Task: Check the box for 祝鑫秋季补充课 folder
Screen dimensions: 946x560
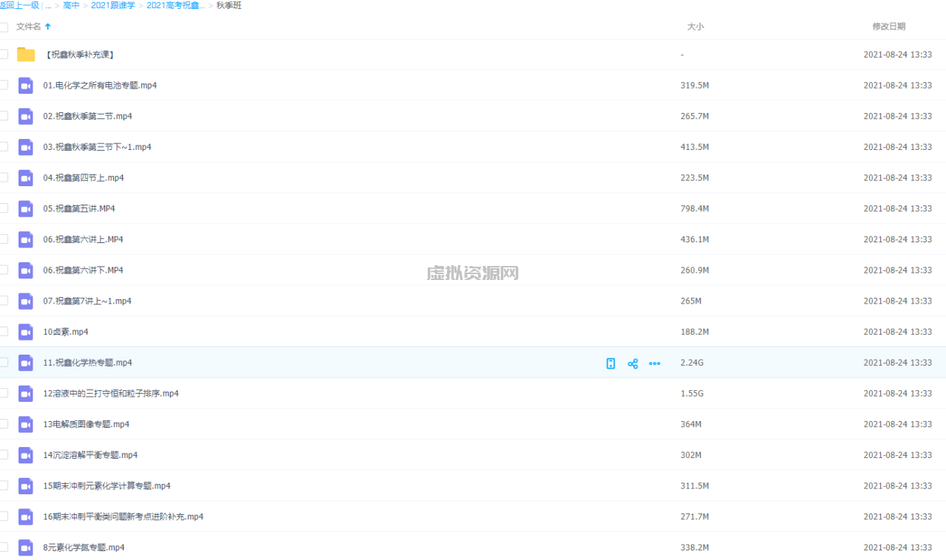Action: coord(3,54)
